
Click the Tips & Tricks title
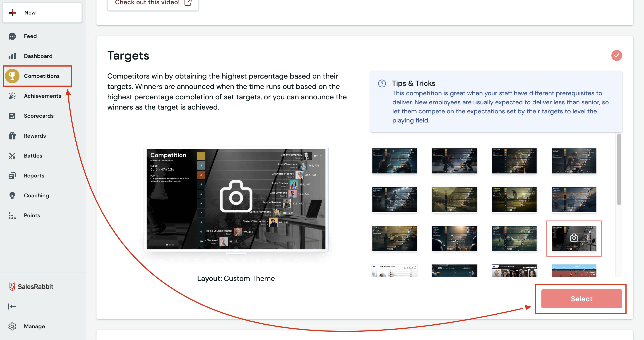(x=413, y=83)
